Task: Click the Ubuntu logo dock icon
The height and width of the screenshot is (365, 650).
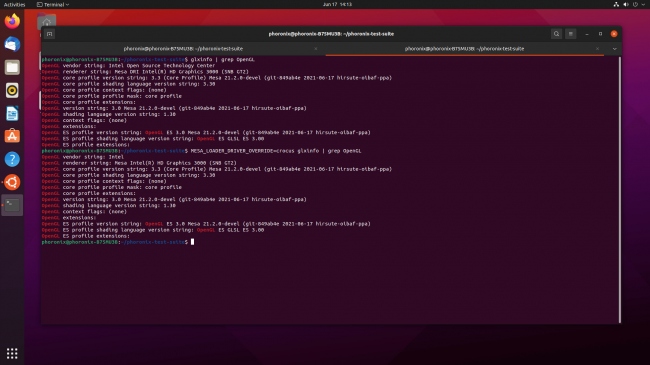Action: [x=12, y=182]
